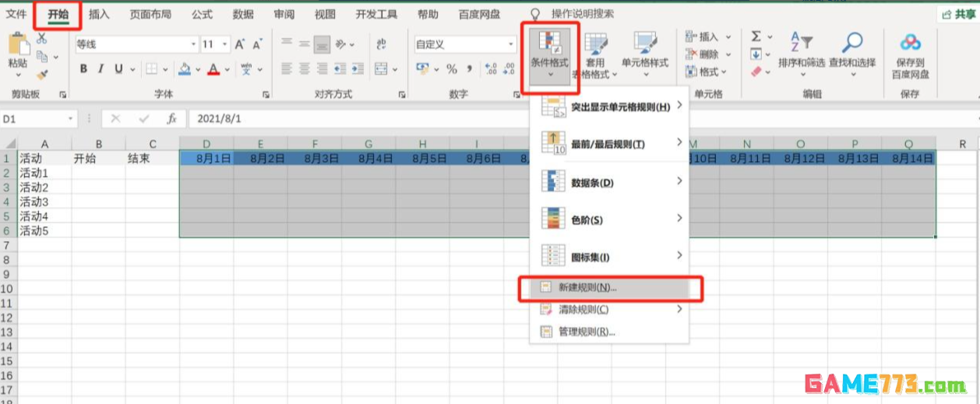Viewport: 980px width, 404px height.
Task: Click the Cut scissors icon
Action: click(42, 39)
